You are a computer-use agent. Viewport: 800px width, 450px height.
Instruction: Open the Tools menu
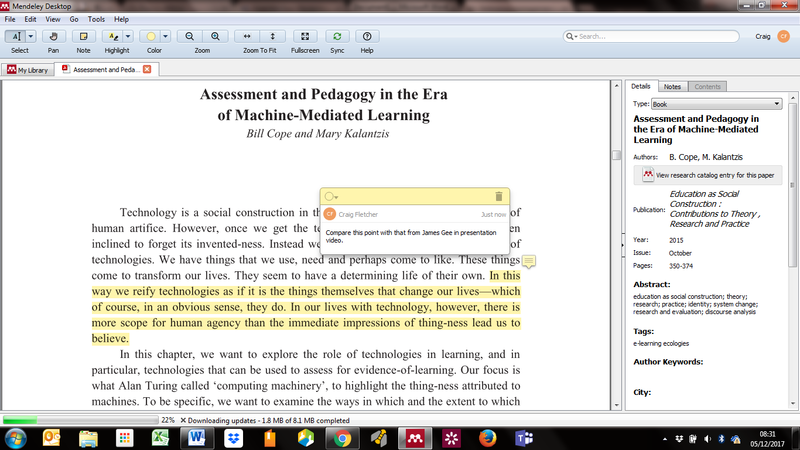tap(96, 19)
